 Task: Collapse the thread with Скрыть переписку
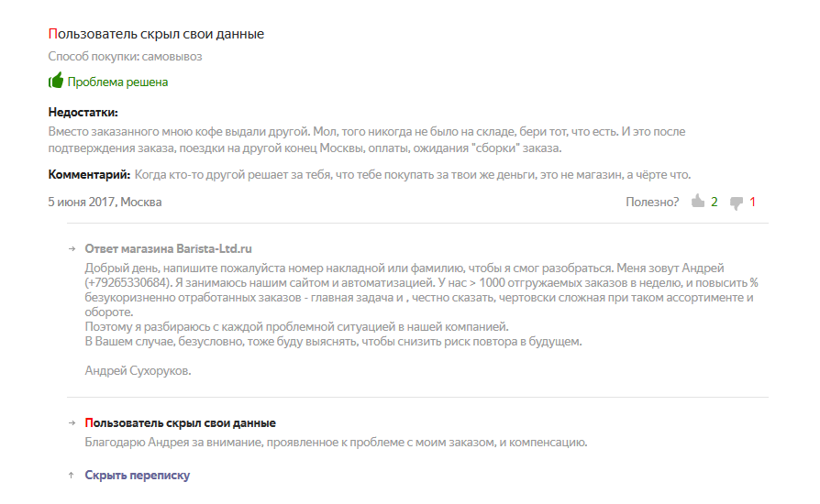tap(138, 476)
